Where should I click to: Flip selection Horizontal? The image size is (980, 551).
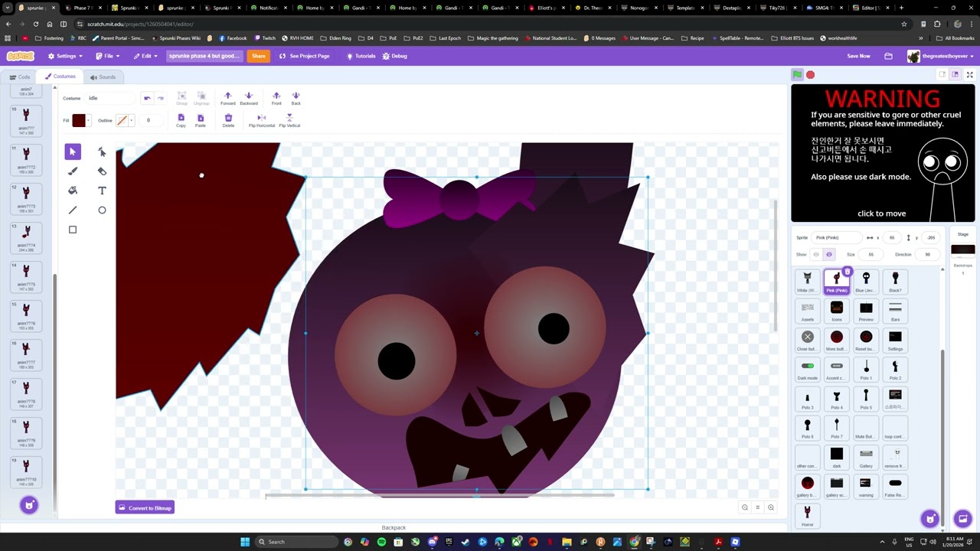point(261,120)
